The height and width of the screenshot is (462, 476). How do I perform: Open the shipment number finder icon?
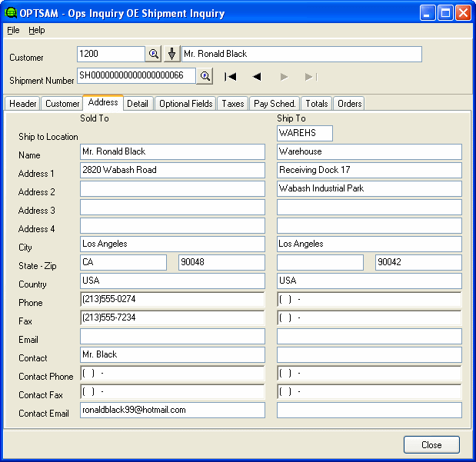pyautogui.click(x=205, y=76)
